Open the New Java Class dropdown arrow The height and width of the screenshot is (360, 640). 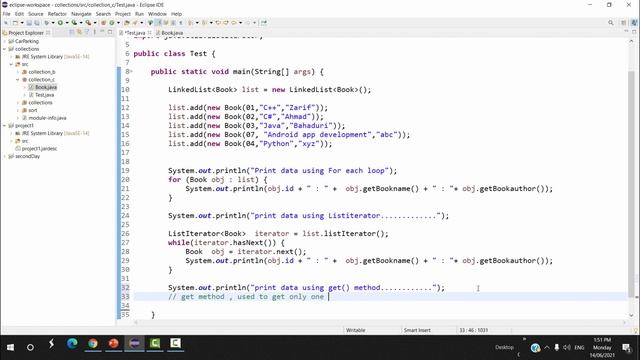118,23
